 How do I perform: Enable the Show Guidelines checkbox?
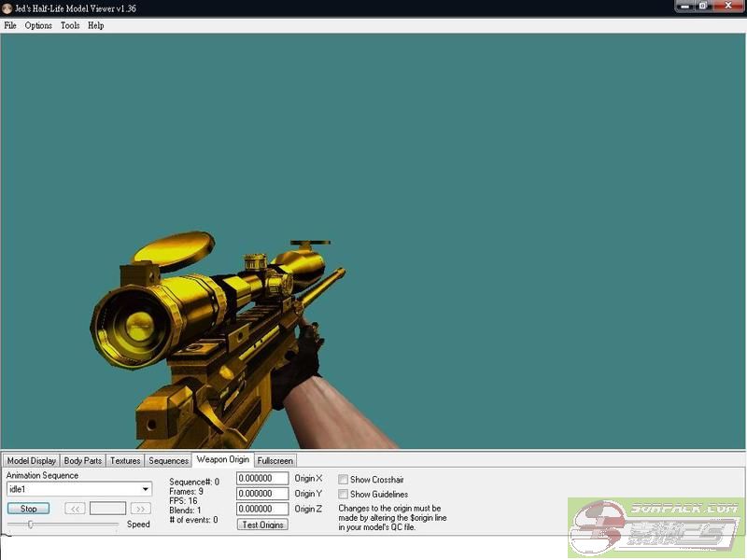tap(343, 495)
